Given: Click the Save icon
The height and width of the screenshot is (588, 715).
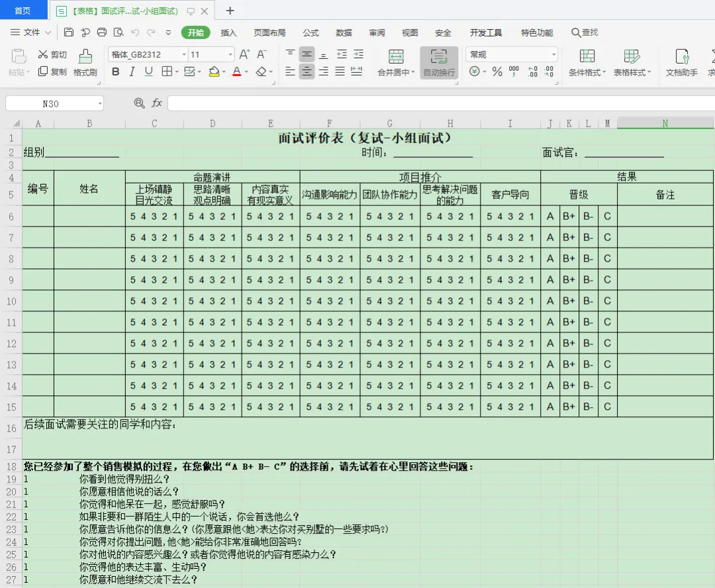Looking at the screenshot, I should coord(68,32).
